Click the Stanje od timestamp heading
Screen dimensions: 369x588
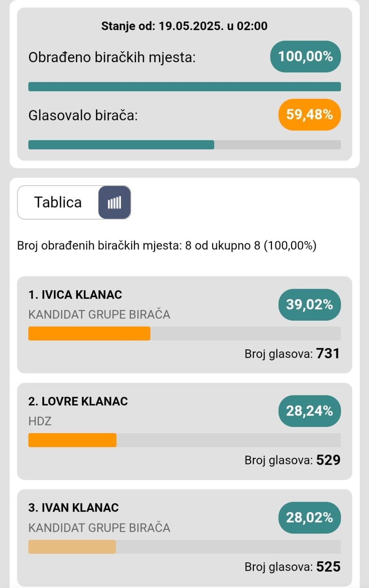pos(184,26)
